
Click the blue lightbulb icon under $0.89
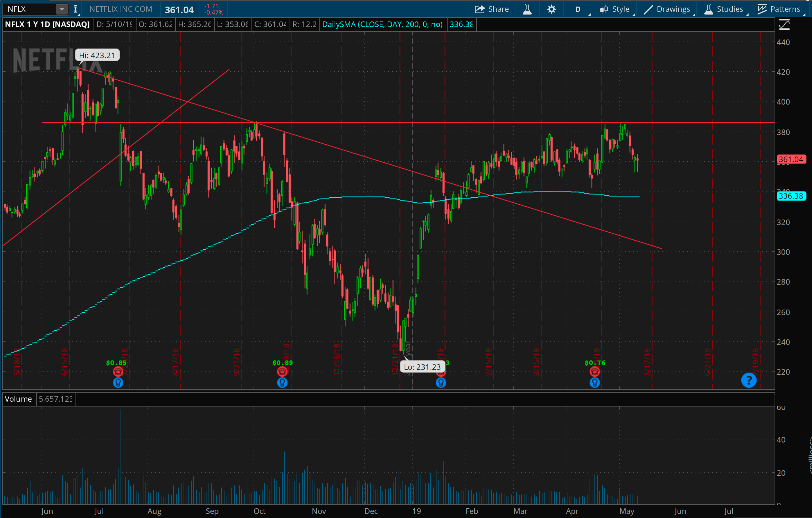point(282,383)
